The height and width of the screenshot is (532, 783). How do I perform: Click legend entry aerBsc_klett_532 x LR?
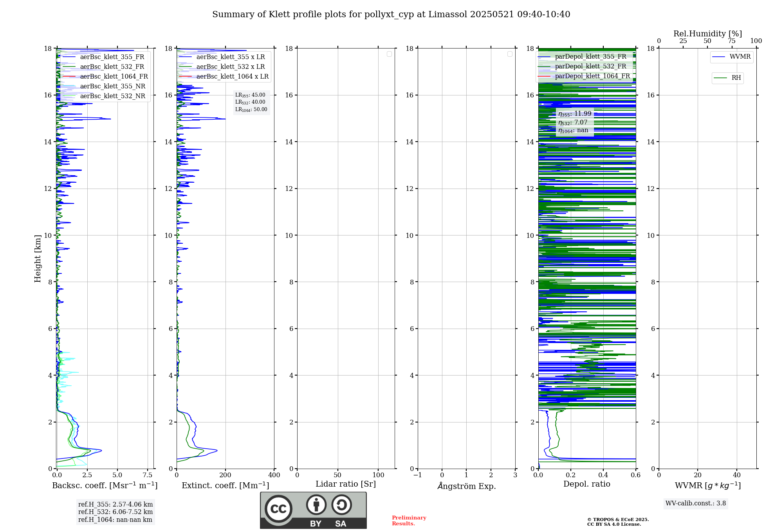tap(231, 66)
